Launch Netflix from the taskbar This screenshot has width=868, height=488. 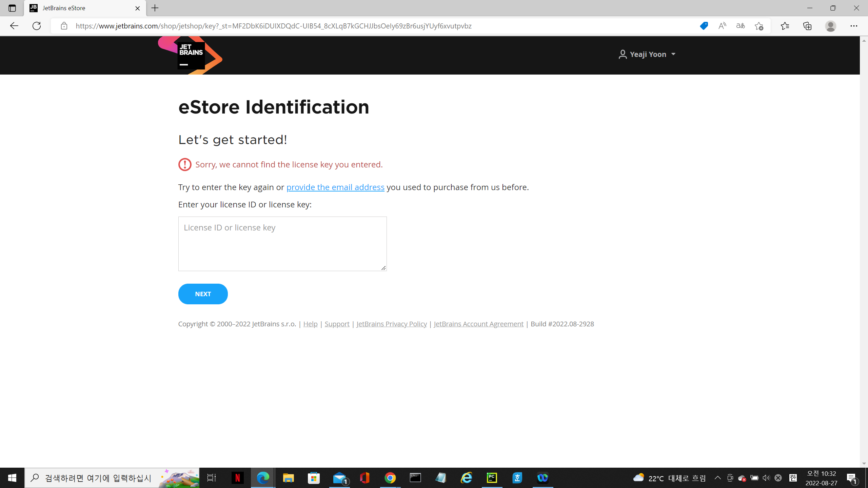point(238,478)
